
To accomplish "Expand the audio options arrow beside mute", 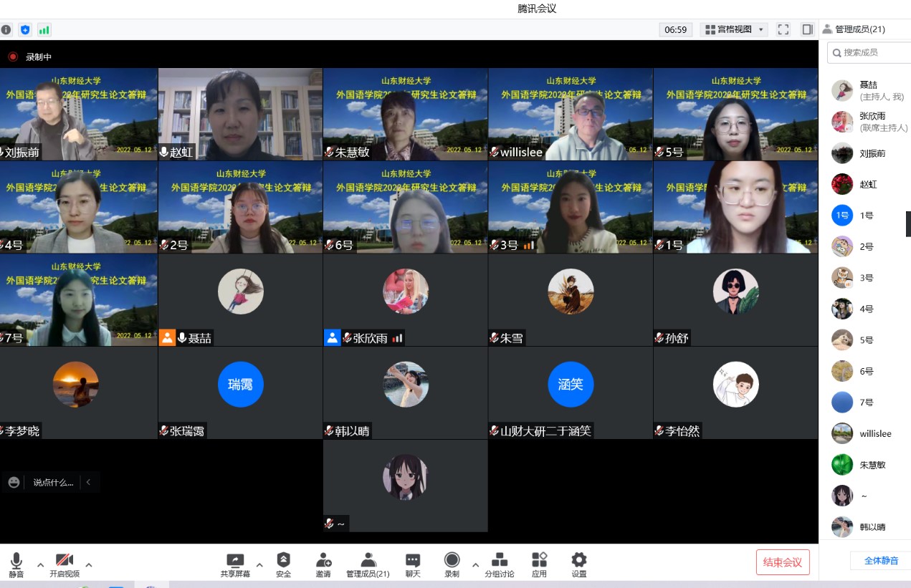I will (x=40, y=564).
